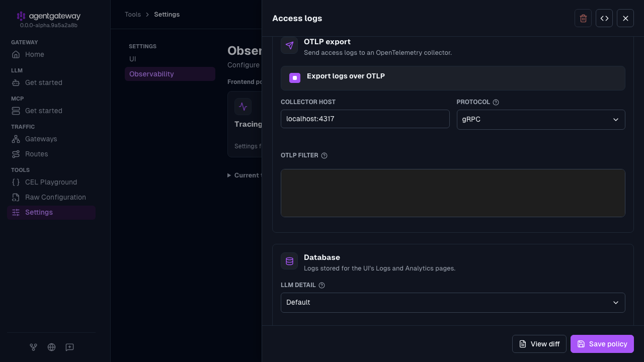Toggle Export logs over OTLP checkbox
The width and height of the screenshot is (644, 362).
click(295, 78)
